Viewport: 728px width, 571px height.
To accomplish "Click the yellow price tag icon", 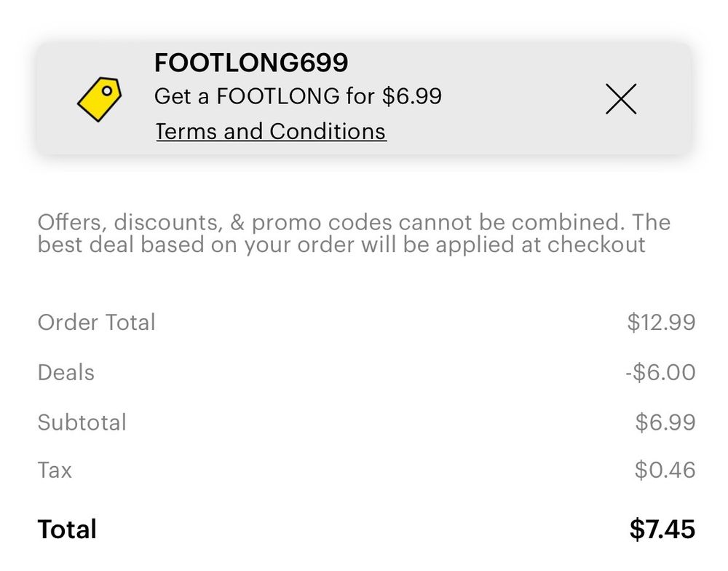I will (x=99, y=98).
